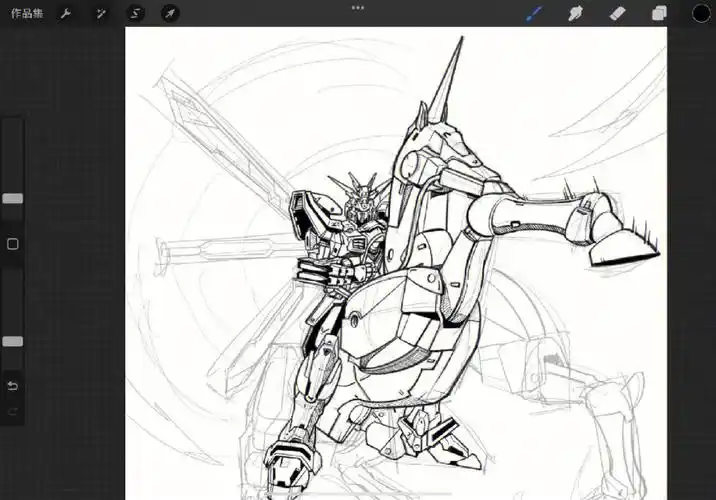The image size is (716, 500).
Task: Activate the Transform arrow tool
Action: click(170, 14)
